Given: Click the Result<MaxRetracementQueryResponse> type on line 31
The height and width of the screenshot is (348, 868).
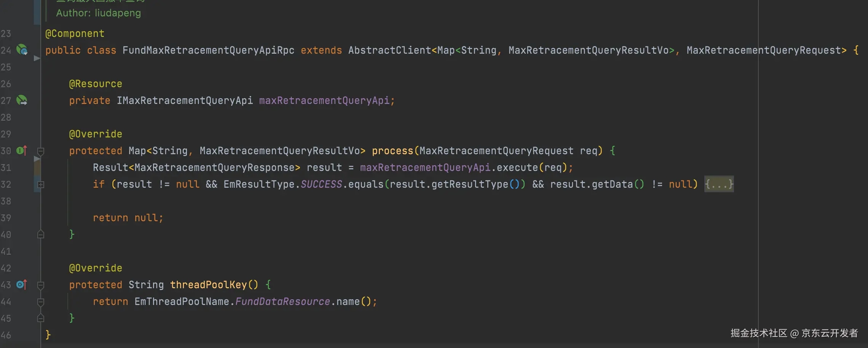Looking at the screenshot, I should (196, 168).
